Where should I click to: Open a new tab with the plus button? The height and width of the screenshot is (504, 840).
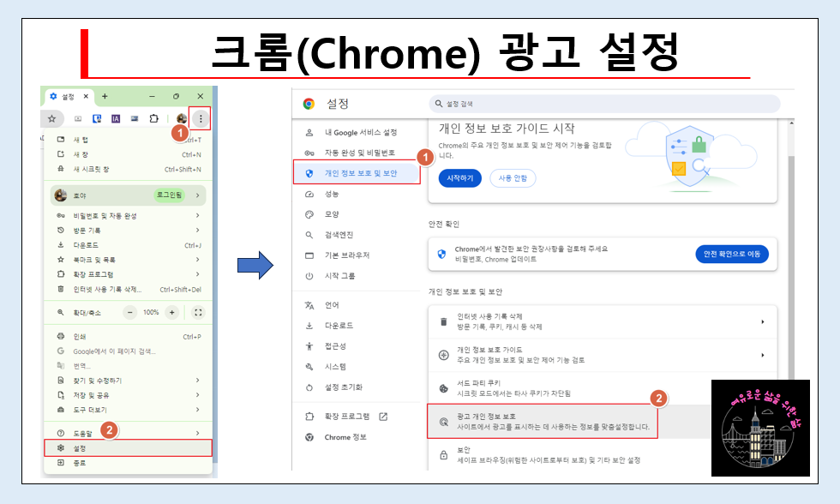[x=105, y=96]
